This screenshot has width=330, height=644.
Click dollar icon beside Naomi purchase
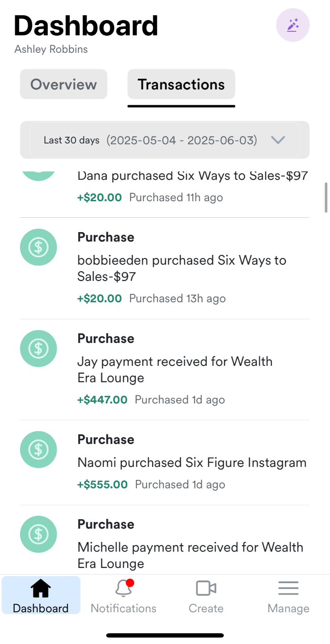(38, 449)
